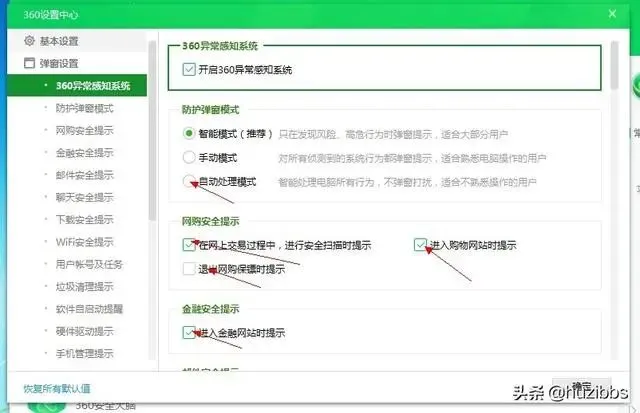This screenshot has height=413, width=640.
Task: Click the 基本设置 section header
Action: pyautogui.click(x=77, y=41)
